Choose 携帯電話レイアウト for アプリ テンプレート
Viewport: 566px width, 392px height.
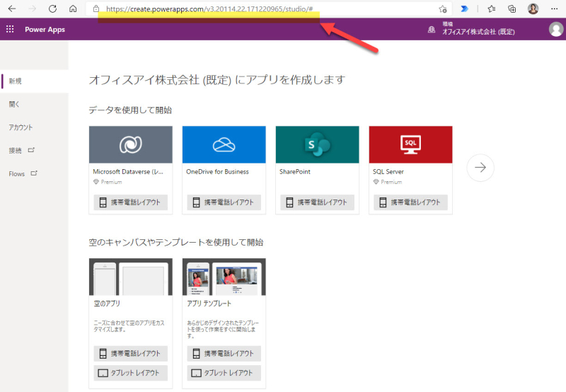pyautogui.click(x=224, y=353)
